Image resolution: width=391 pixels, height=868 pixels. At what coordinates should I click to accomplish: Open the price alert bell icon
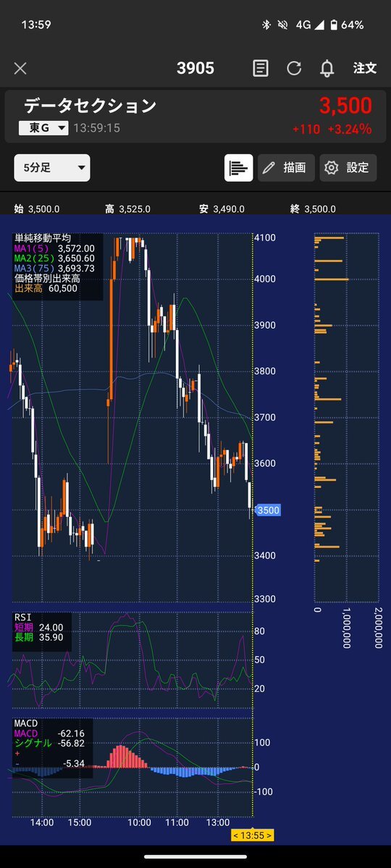[327, 69]
